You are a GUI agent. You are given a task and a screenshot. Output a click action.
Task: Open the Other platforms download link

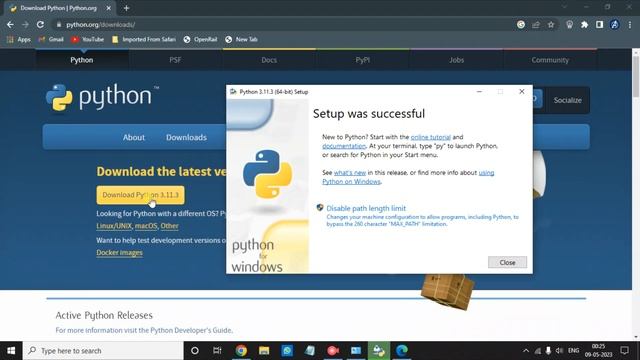coord(169,226)
